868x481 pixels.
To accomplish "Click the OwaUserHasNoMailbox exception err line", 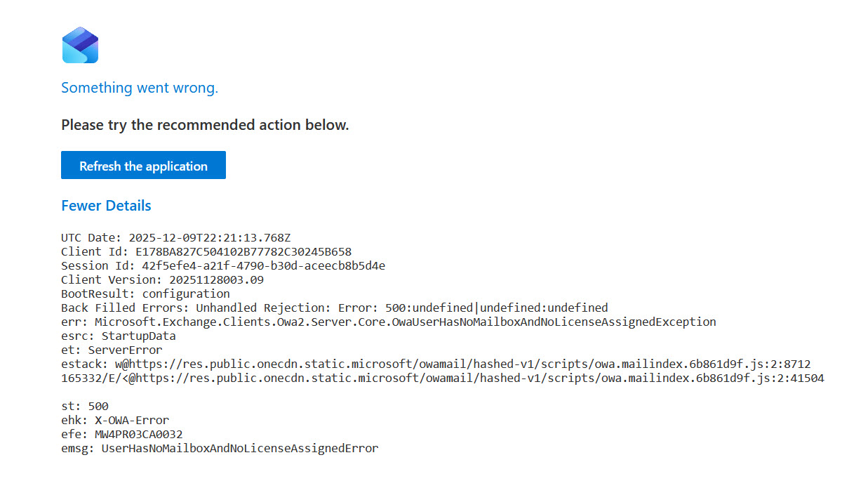I will 388,322.
